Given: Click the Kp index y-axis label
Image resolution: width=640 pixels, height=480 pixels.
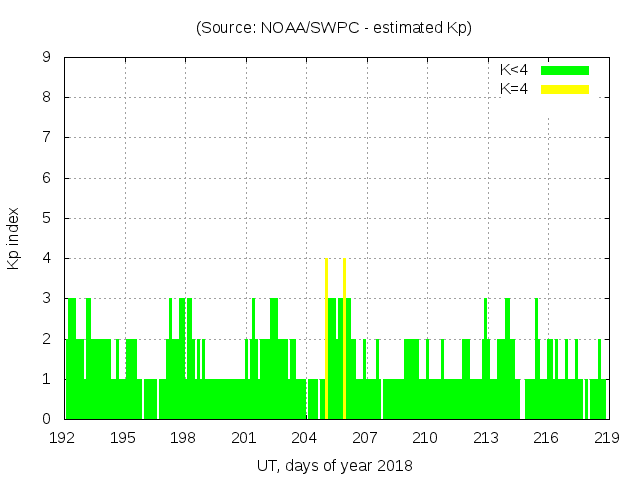Looking at the screenshot, I should [x=14, y=238].
